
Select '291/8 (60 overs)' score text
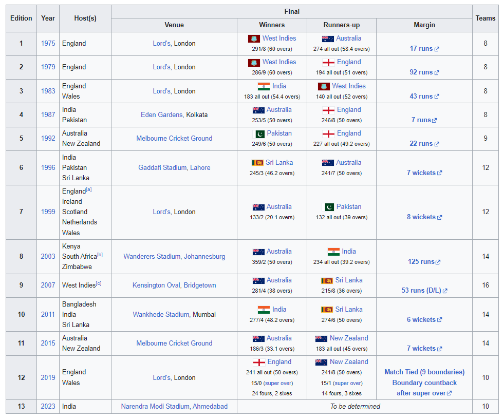coord(272,49)
